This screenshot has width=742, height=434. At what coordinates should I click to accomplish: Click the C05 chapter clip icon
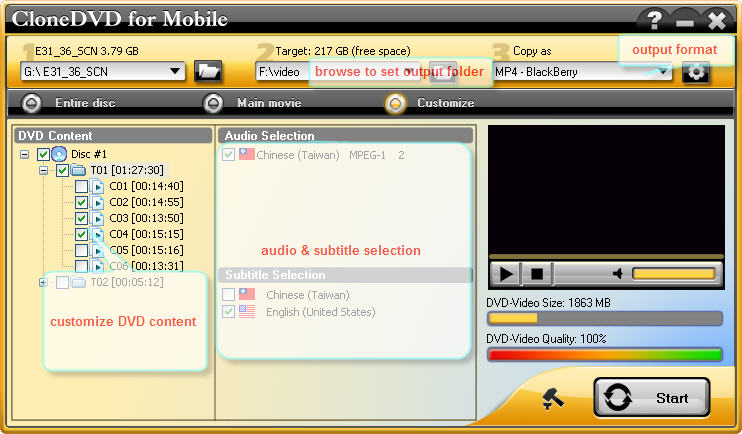(x=97, y=250)
